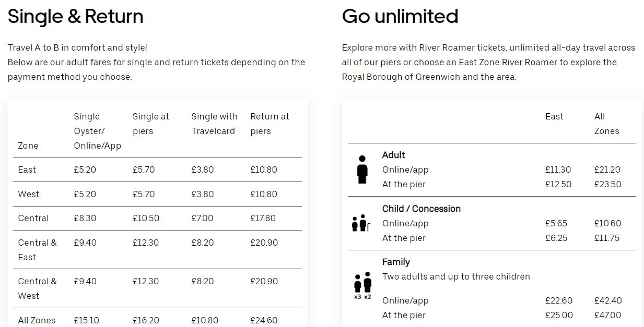644x327 pixels.
Task: Click the Return at piers column header
Action: [x=270, y=124]
